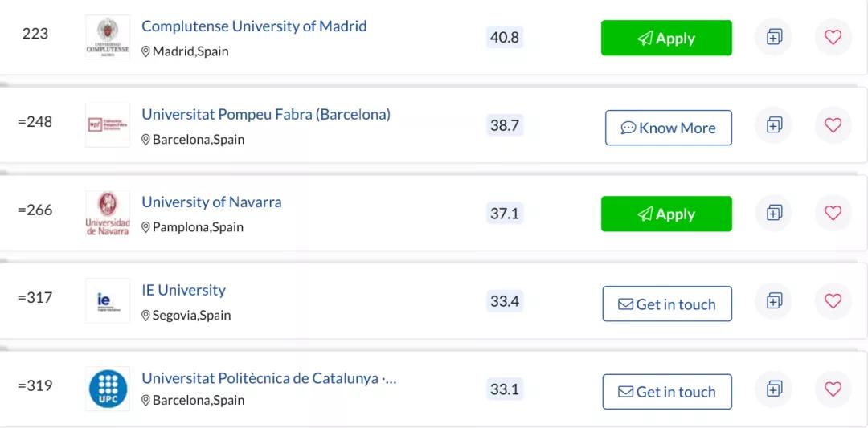The width and height of the screenshot is (868, 428).
Task: Open Complutense University of Madrid link
Action: coord(254,26)
